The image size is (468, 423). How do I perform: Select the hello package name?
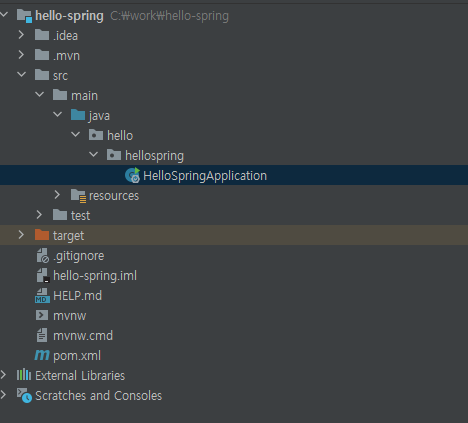[x=120, y=135]
